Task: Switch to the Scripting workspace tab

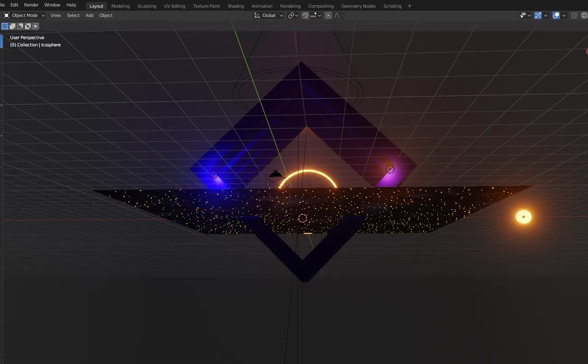Action: pyautogui.click(x=392, y=6)
